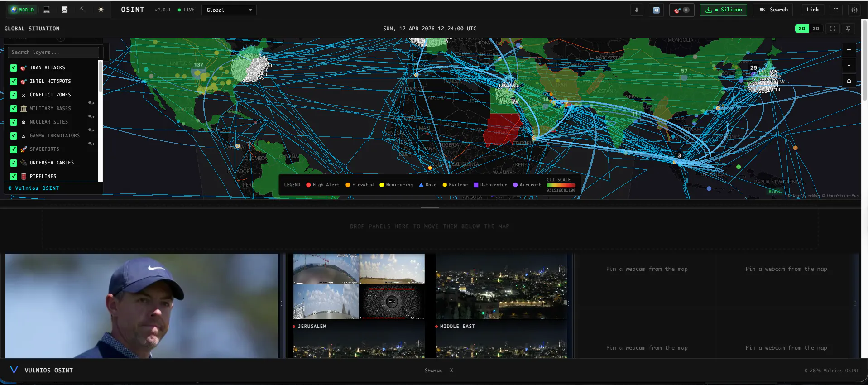Click the down arrow download icon
Screen dimensions: 868x385
pos(637,10)
